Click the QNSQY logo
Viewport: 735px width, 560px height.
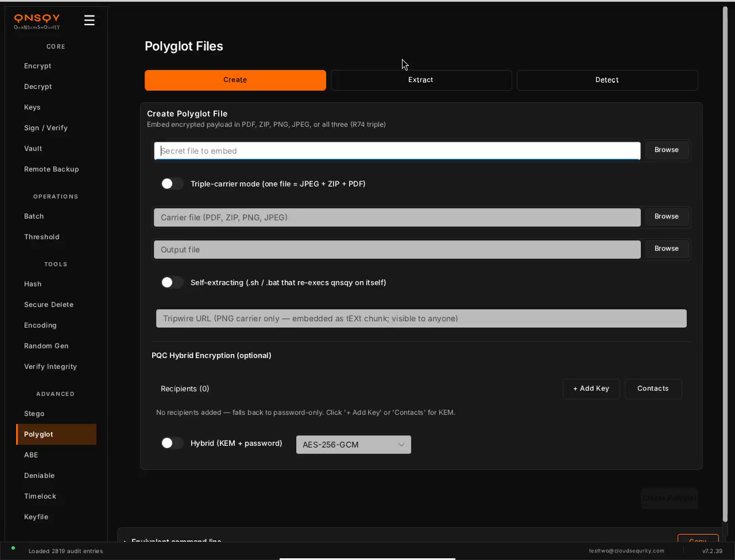[37, 22]
